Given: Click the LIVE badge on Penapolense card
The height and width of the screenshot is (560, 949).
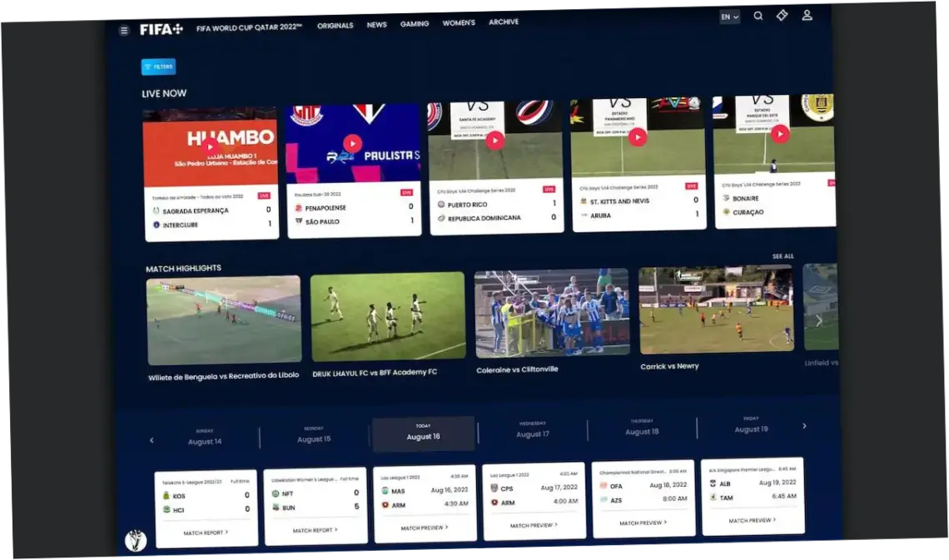Looking at the screenshot, I should coord(407,193).
